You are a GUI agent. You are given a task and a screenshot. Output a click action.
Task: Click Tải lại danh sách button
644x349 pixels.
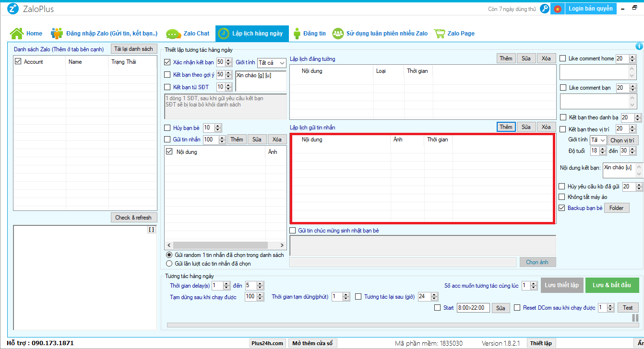(134, 49)
